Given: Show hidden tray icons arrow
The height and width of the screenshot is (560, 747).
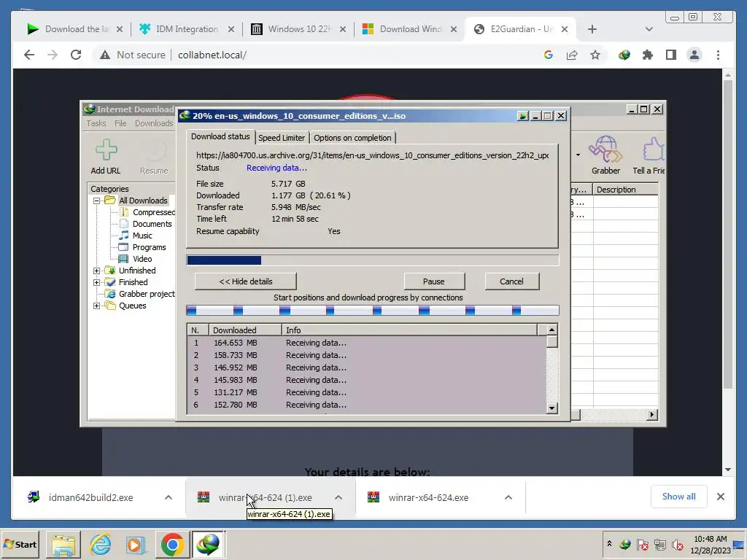Looking at the screenshot, I should [609, 543].
